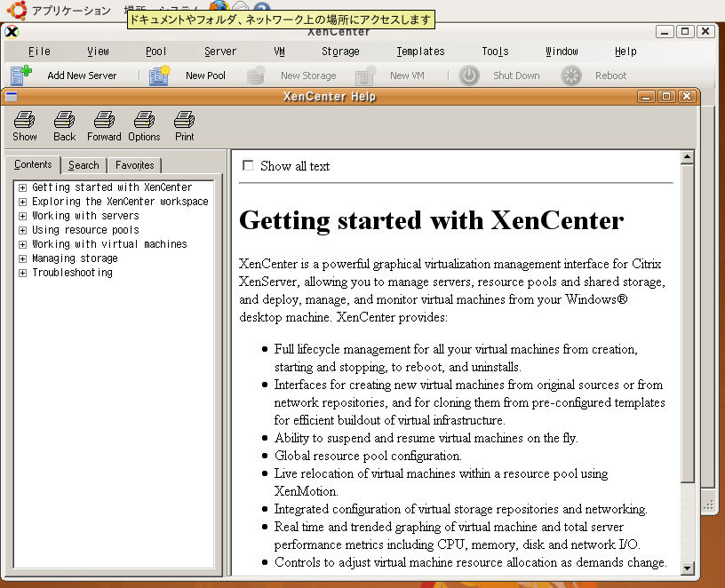Select 'Working with servers' tree item

[x=85, y=216]
